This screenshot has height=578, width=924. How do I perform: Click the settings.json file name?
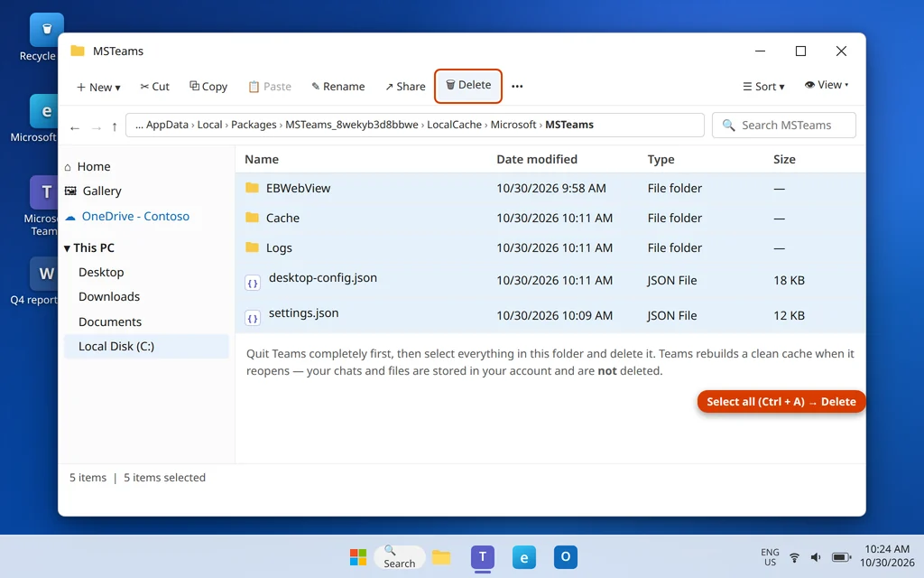click(303, 313)
